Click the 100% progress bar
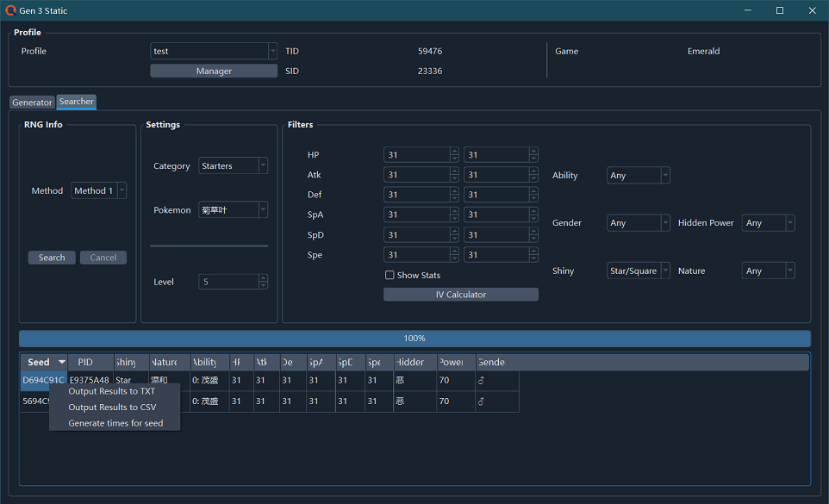 pyautogui.click(x=414, y=339)
